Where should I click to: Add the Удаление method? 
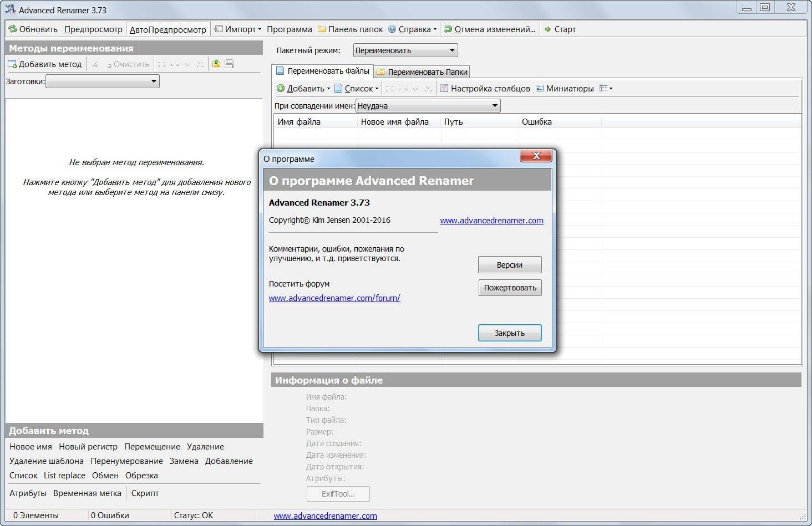[x=205, y=447]
